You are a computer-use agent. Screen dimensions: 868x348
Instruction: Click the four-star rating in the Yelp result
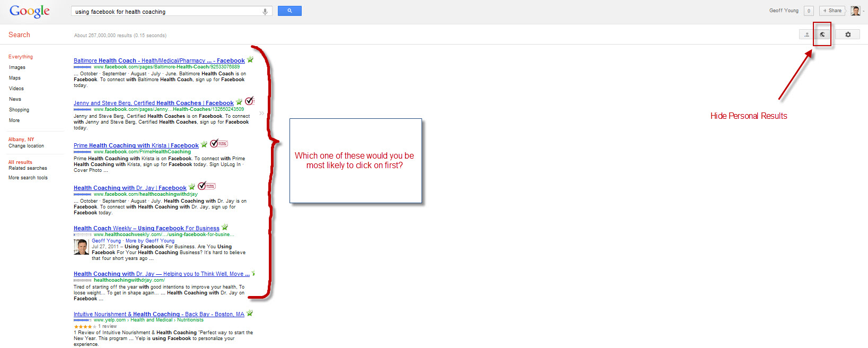coord(85,326)
